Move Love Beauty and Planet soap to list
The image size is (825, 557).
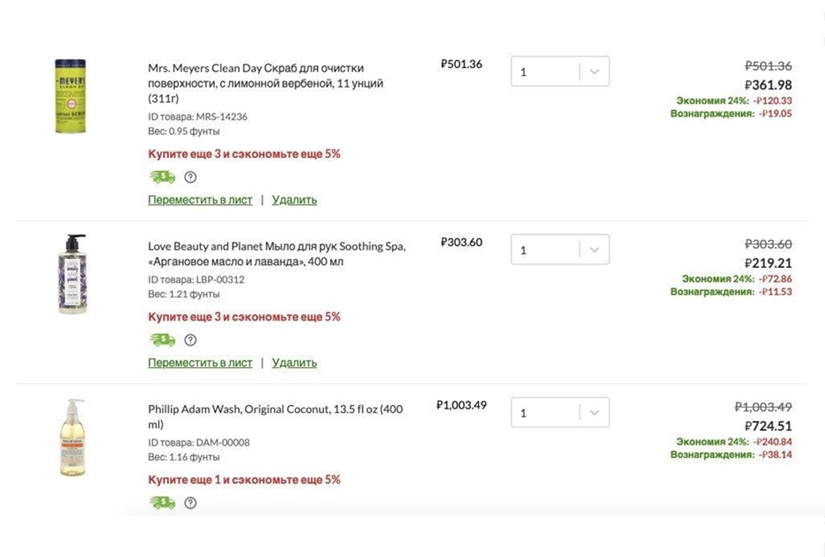pyautogui.click(x=200, y=363)
